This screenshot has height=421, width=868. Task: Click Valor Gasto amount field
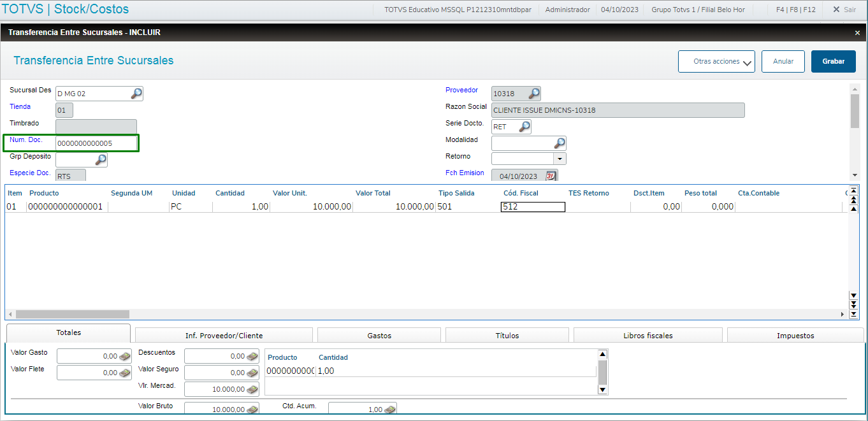point(88,357)
